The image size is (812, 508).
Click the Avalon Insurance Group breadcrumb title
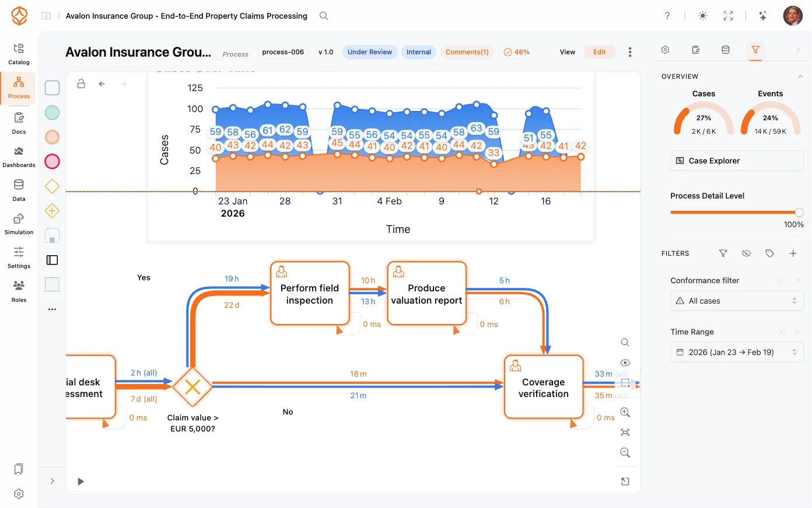[187, 16]
